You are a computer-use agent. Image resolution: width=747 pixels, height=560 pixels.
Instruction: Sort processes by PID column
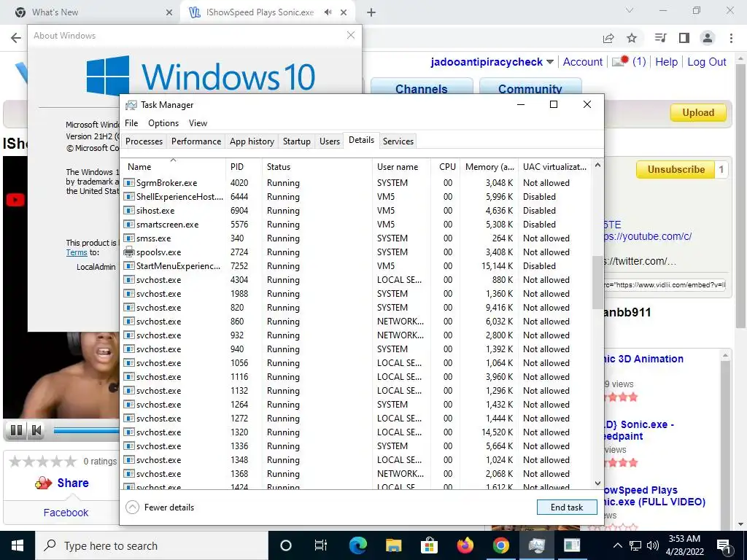point(244,167)
